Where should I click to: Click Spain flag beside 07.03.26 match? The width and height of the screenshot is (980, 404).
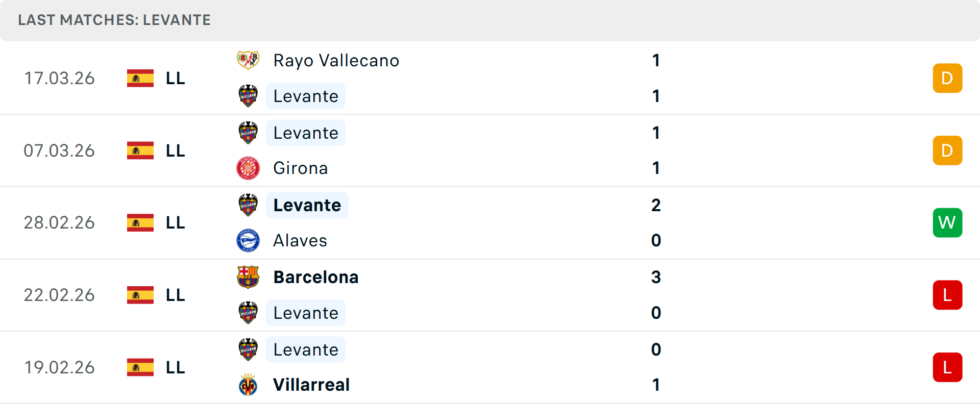pyautogui.click(x=140, y=150)
